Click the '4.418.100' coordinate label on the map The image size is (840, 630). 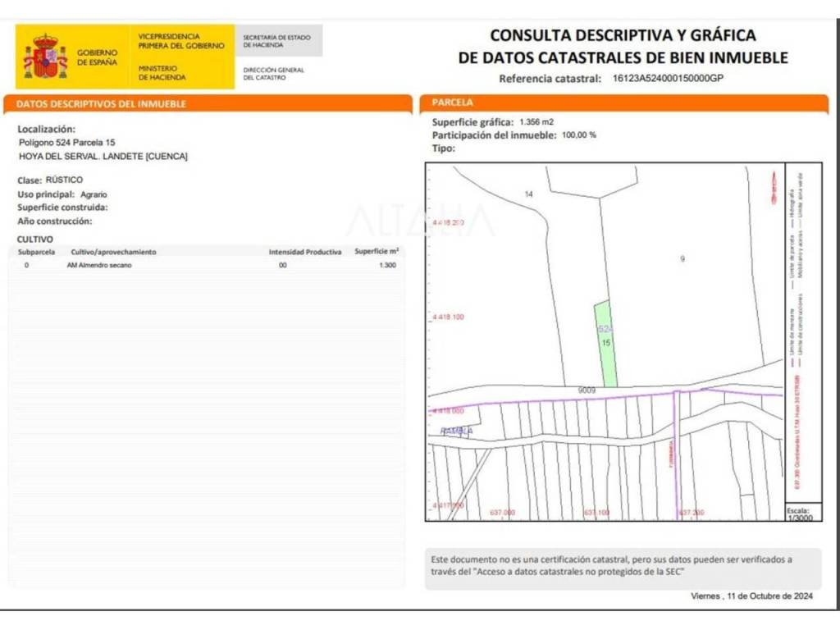click(x=449, y=317)
